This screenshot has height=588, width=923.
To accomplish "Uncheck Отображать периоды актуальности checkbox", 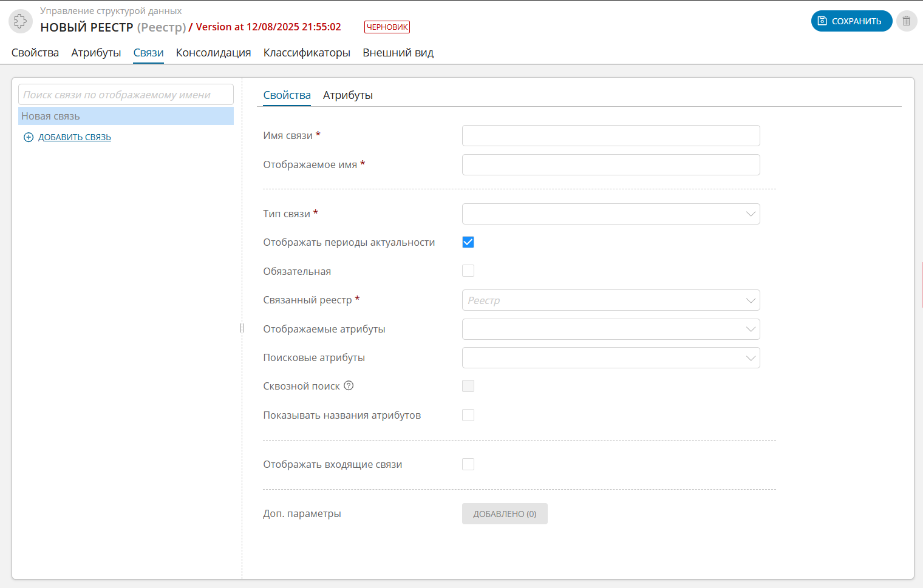I will click(468, 242).
